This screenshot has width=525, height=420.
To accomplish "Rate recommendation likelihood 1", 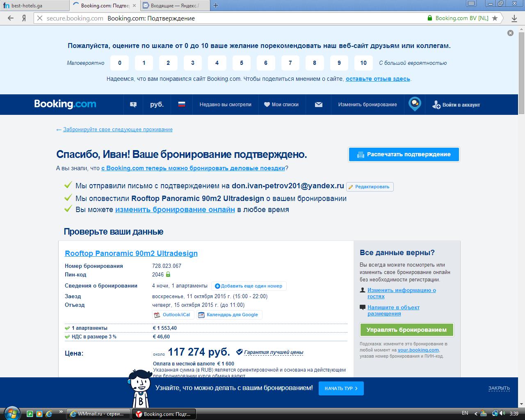I will (144, 63).
